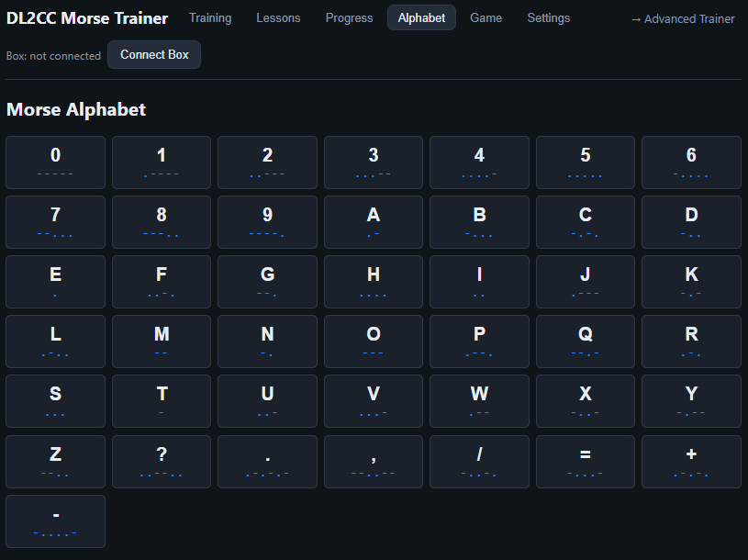Play the question mark Morse card
This screenshot has width=748, height=560.
tap(162, 461)
